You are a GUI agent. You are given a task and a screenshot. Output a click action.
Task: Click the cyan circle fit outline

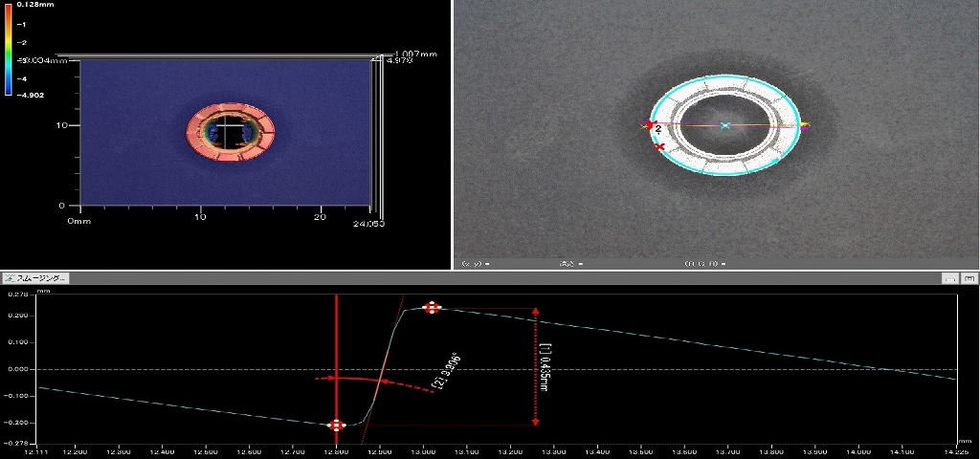pos(725,76)
